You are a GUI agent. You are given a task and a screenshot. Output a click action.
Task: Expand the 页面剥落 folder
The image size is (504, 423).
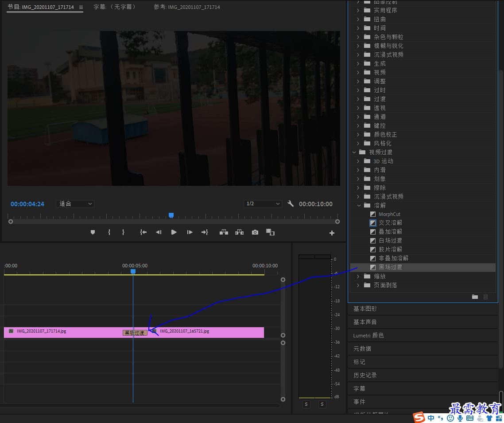[x=358, y=285]
